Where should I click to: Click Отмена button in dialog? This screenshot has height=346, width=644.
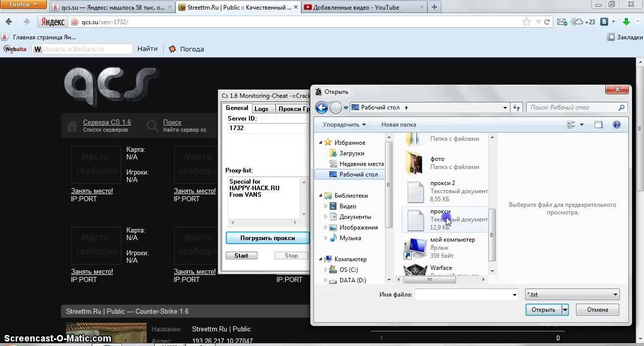click(x=597, y=310)
